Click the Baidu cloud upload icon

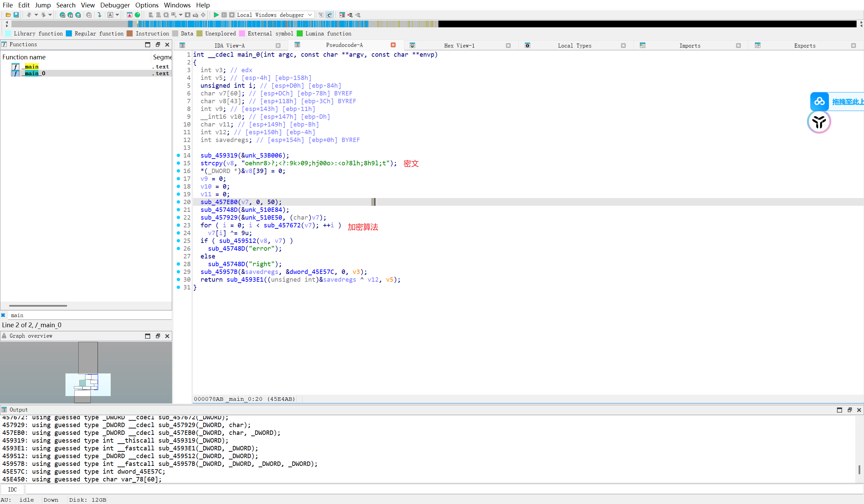tap(819, 102)
